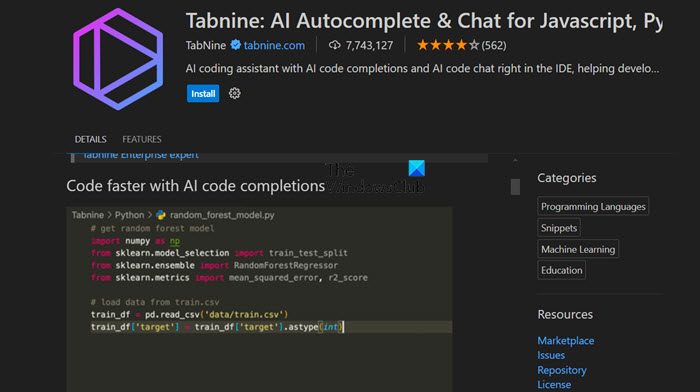This screenshot has height=392, width=700.
Task: Click the 7,743,127 install count
Action: tap(369, 45)
